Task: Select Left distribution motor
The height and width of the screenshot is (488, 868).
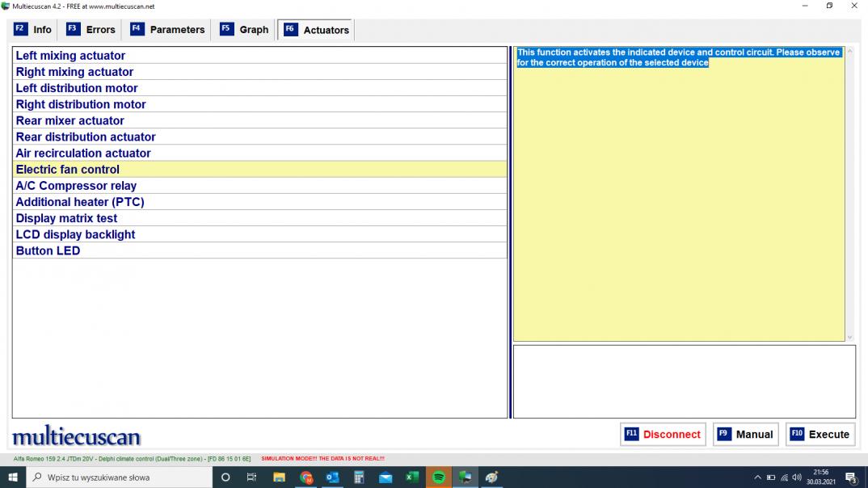Action: (259, 88)
